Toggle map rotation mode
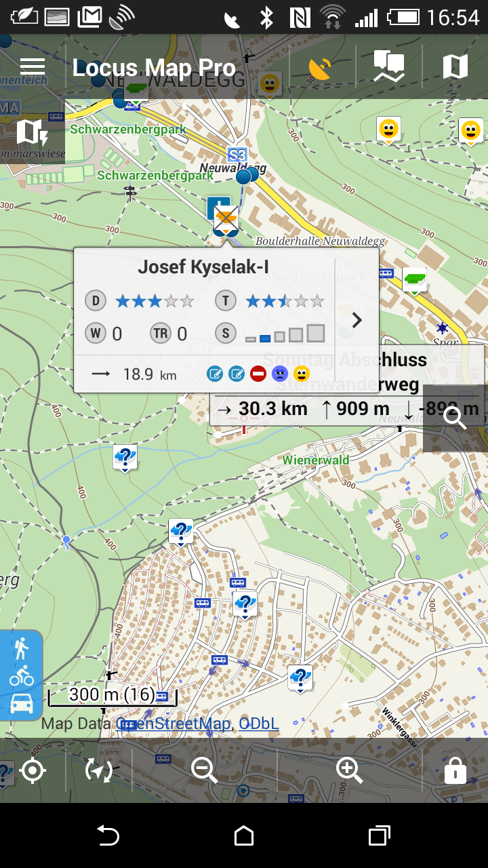Image resolution: width=488 pixels, height=868 pixels. pyautogui.click(x=99, y=771)
